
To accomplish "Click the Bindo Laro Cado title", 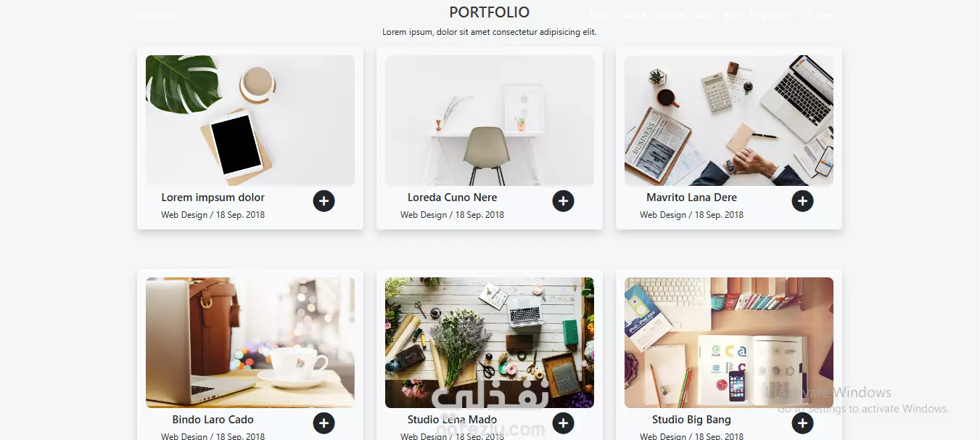I will click(x=213, y=420).
